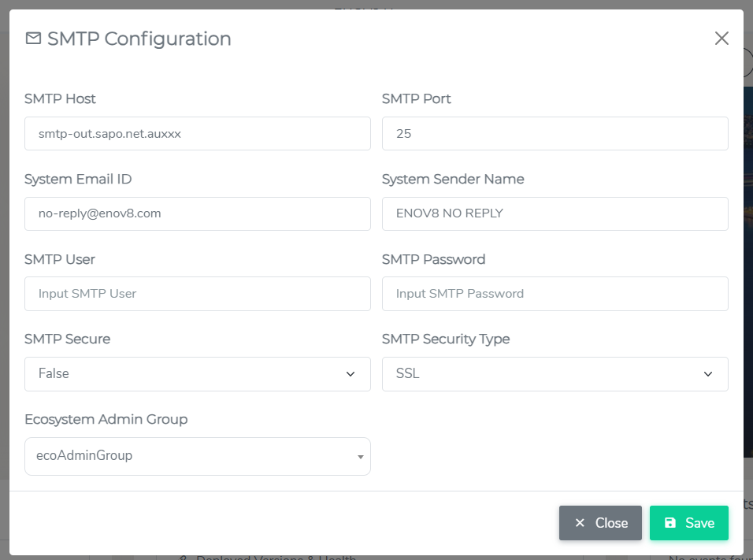Open the Ecosystem Admin Group selector
Screen dimensions: 753x560
click(x=197, y=456)
